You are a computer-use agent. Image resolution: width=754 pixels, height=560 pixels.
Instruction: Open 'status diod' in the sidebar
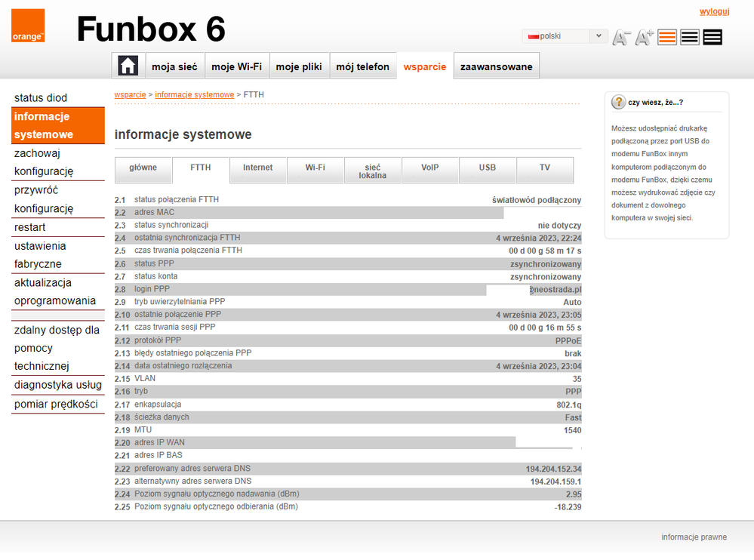tap(41, 98)
